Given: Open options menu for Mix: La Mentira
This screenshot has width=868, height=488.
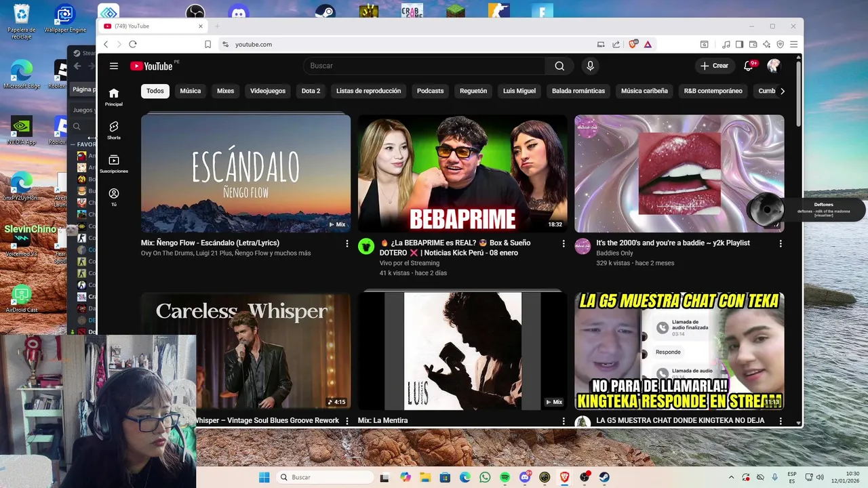Looking at the screenshot, I should click(x=564, y=421).
